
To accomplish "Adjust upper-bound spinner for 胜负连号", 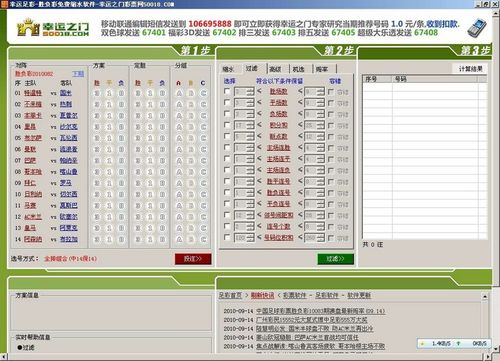I will click(321, 193).
